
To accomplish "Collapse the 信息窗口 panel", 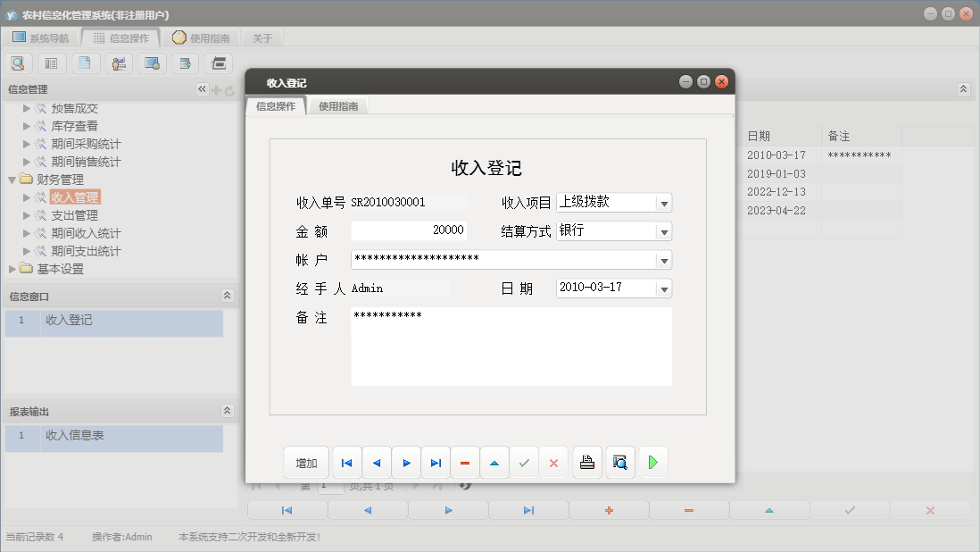I will click(228, 295).
